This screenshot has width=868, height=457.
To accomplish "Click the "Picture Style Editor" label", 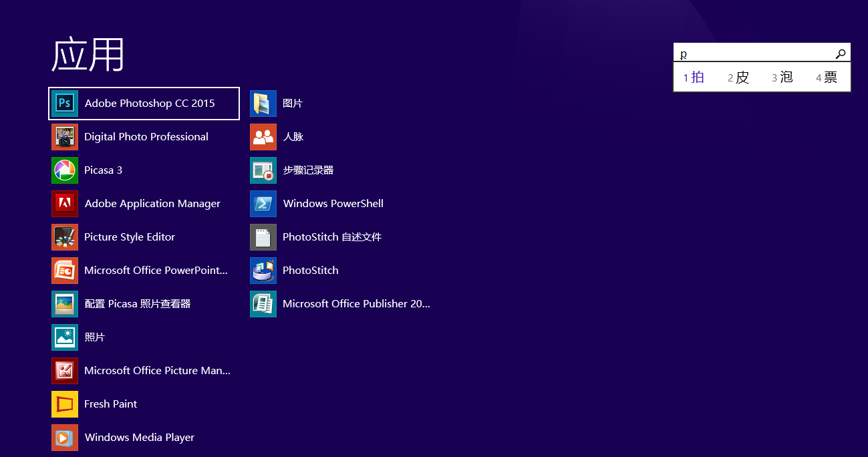I will click(x=130, y=237).
